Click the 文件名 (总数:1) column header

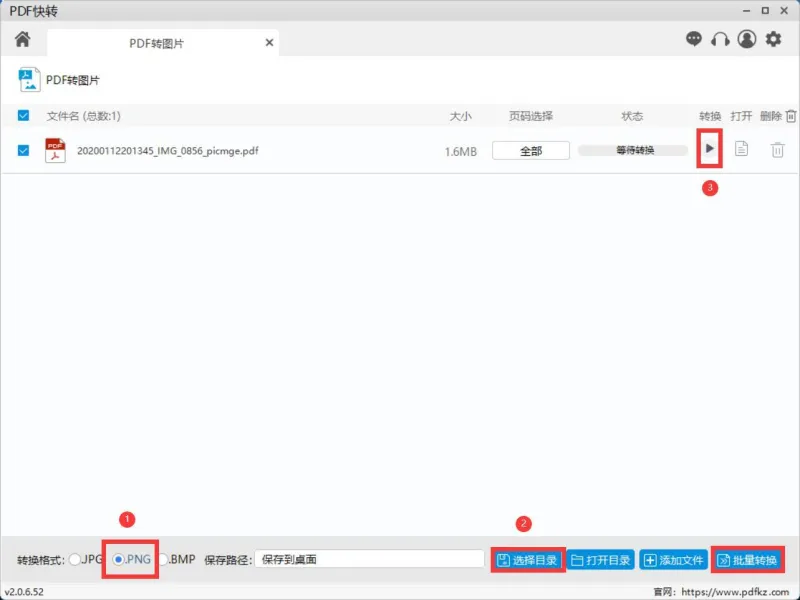coord(84,116)
